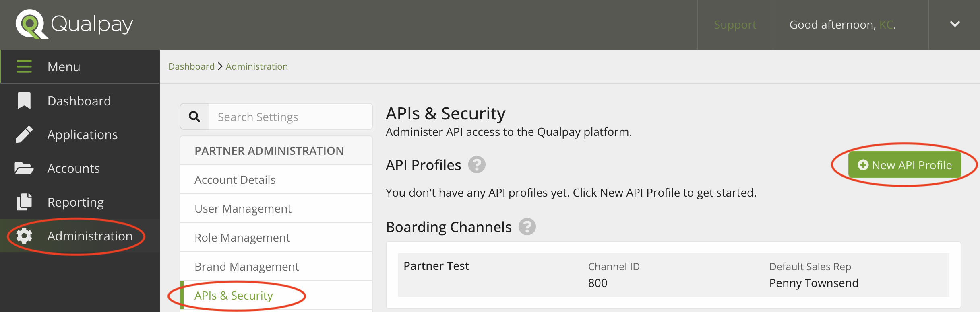Click the Administration gear icon
The image size is (980, 312).
pos(24,236)
